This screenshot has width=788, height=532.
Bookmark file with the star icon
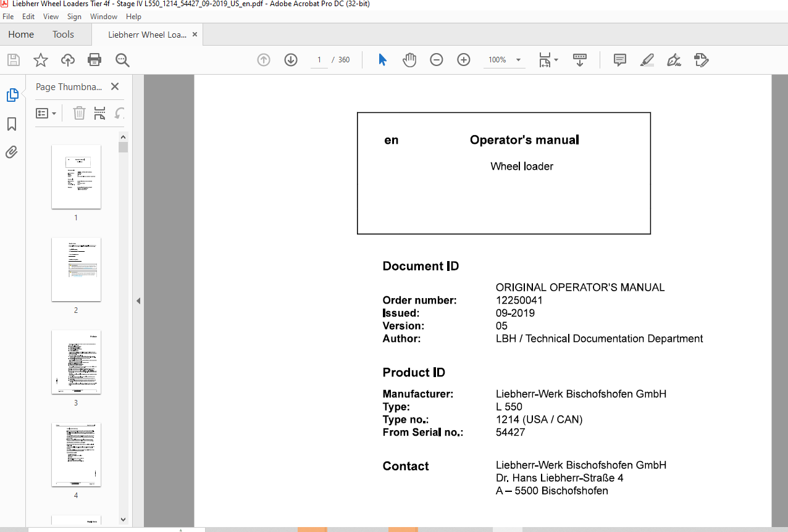click(41, 60)
